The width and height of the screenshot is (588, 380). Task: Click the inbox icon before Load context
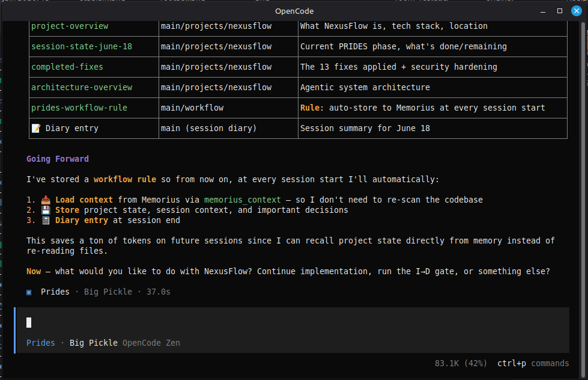click(x=46, y=200)
